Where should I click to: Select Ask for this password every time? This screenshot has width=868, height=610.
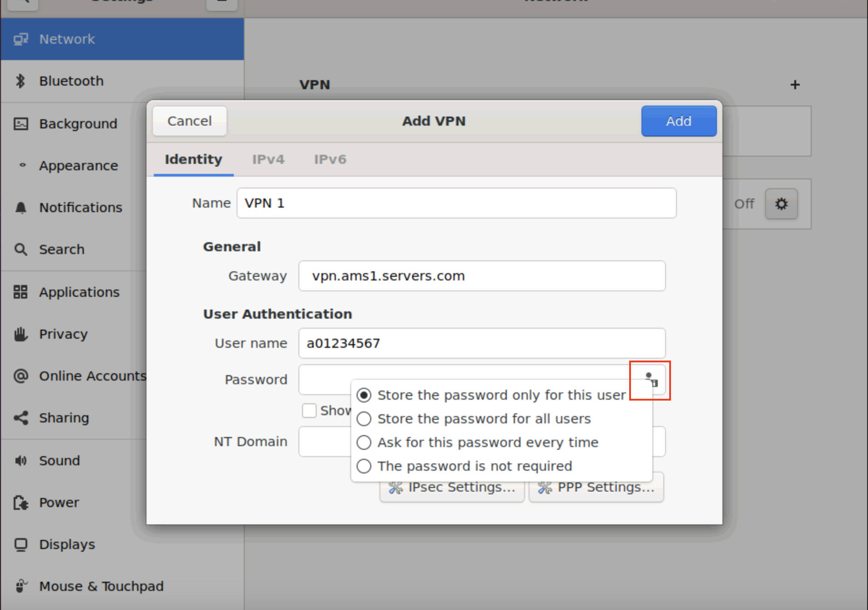477,442
